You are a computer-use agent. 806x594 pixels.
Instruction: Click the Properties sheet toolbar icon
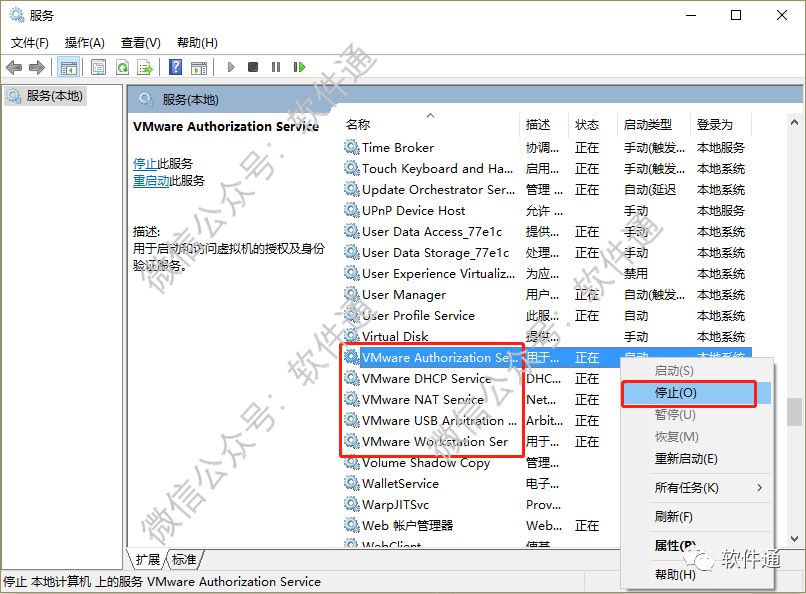coord(98,67)
